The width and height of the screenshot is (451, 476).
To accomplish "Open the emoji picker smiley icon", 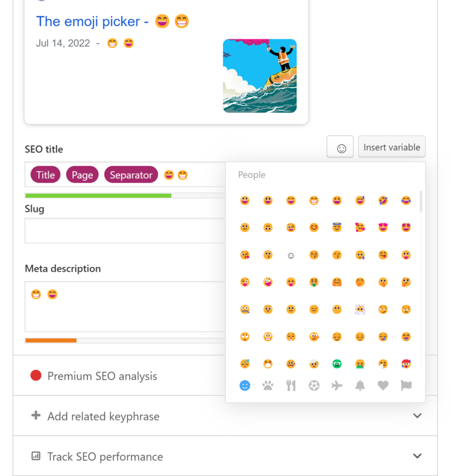I will click(x=339, y=147).
